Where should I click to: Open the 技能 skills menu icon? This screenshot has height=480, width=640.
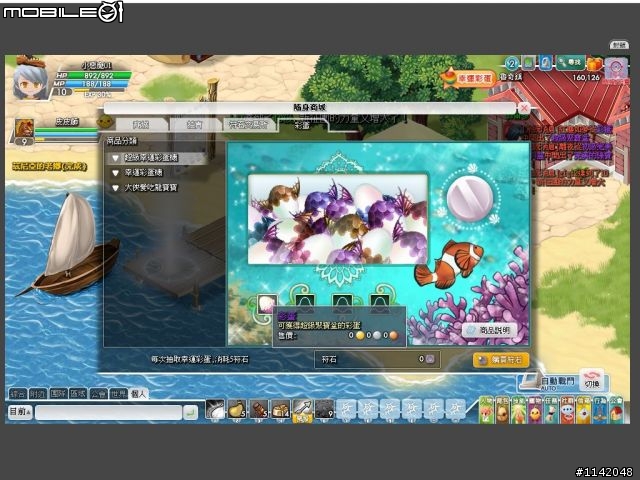pos(519,411)
